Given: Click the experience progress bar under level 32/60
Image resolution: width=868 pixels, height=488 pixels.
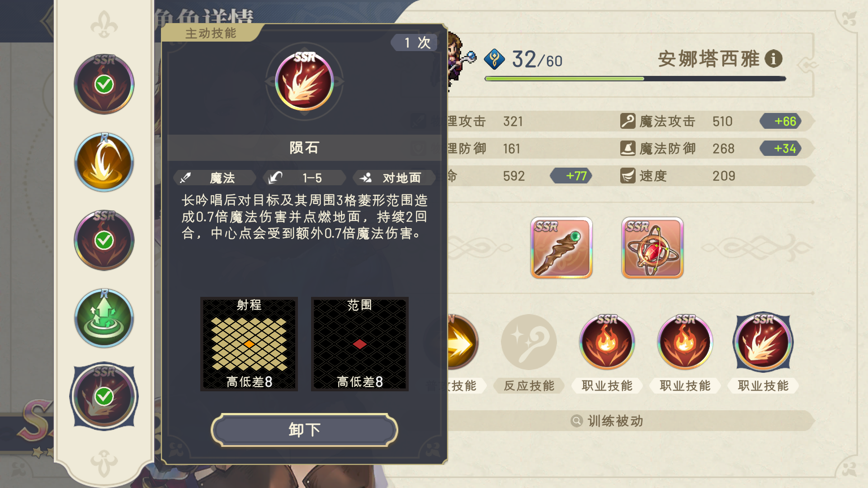Looking at the screenshot, I should pyautogui.click(x=635, y=79).
